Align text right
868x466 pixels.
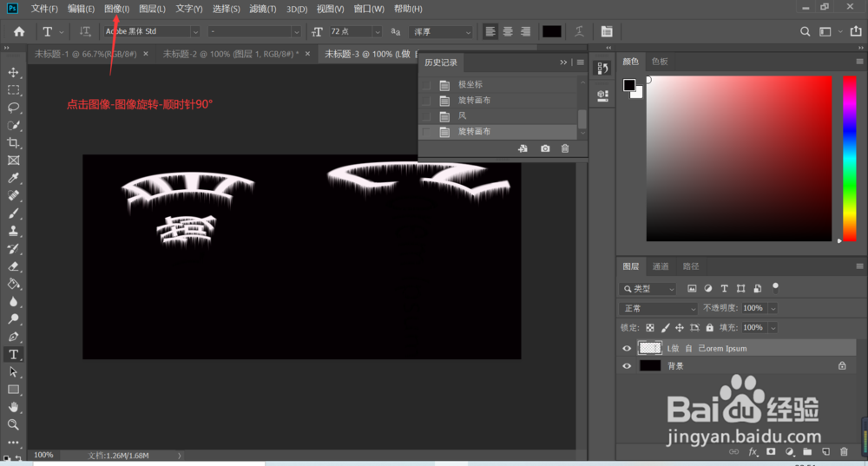(x=525, y=31)
